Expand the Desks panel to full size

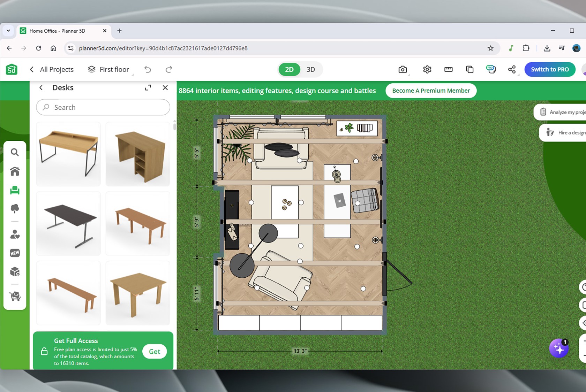click(x=148, y=88)
